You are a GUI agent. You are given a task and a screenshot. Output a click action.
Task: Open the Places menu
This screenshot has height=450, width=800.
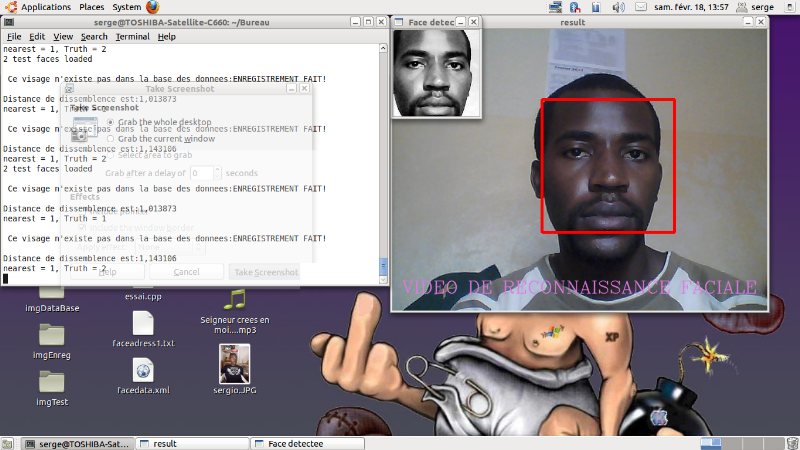[92, 7]
